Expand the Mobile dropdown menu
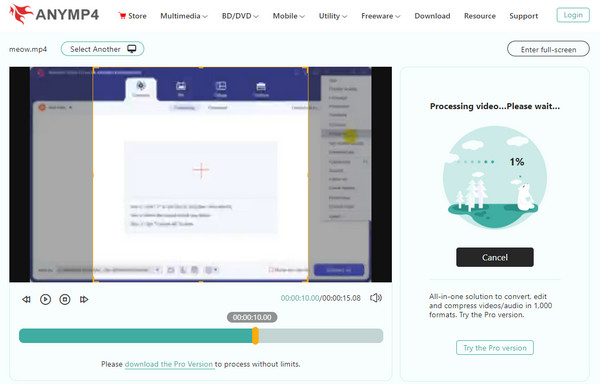600x384 pixels. (x=289, y=16)
